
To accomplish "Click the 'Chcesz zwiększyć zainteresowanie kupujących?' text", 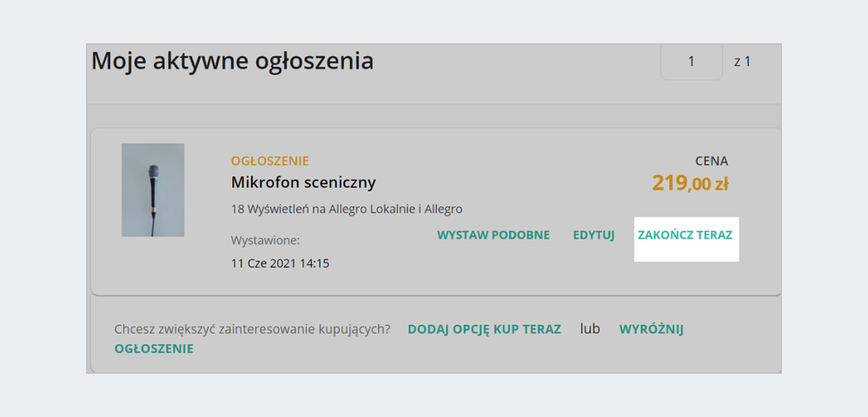I will coord(252,329).
